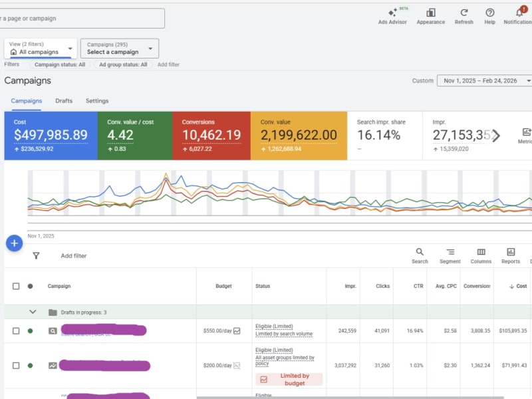Click the $105,895.35 cost cell
Viewport: 532px width, 399px height.
(513, 331)
